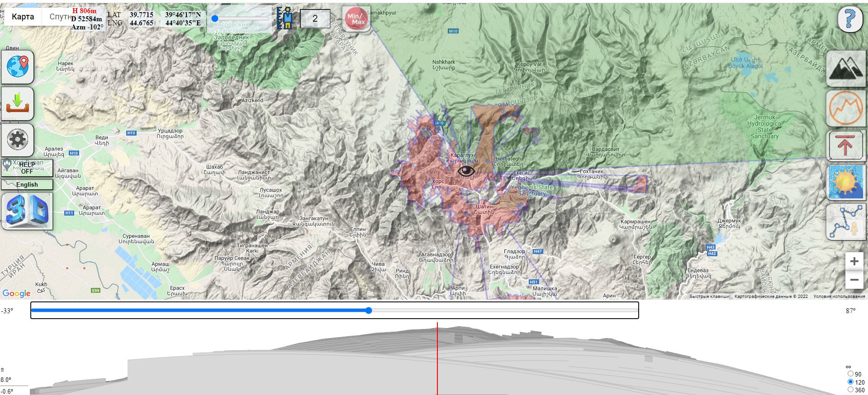Click the observer height person icon
This screenshot has width=868, height=395.
click(x=285, y=18)
